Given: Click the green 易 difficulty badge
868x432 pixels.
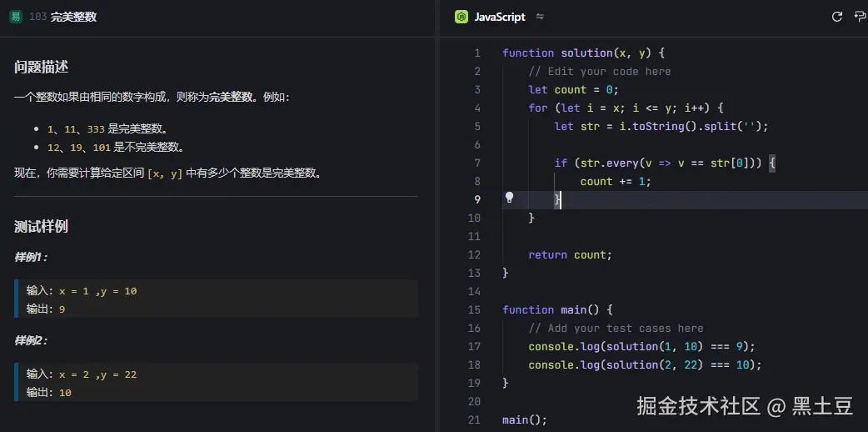Looking at the screenshot, I should click(x=16, y=18).
